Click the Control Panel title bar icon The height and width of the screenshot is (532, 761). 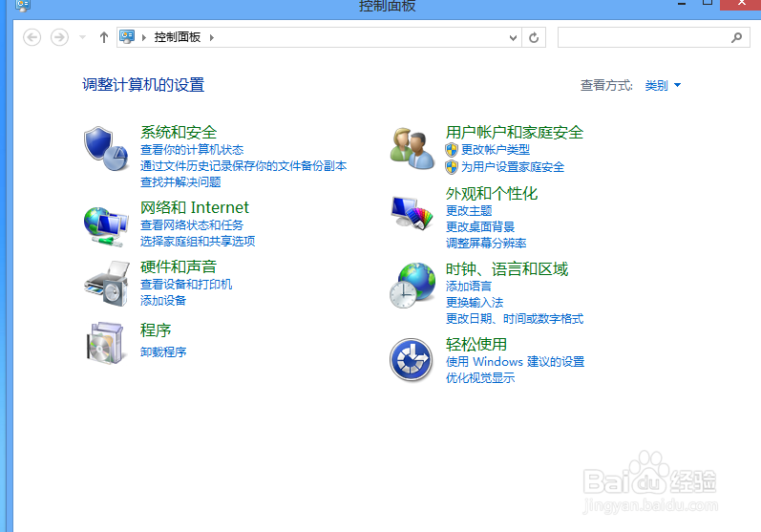(x=23, y=6)
